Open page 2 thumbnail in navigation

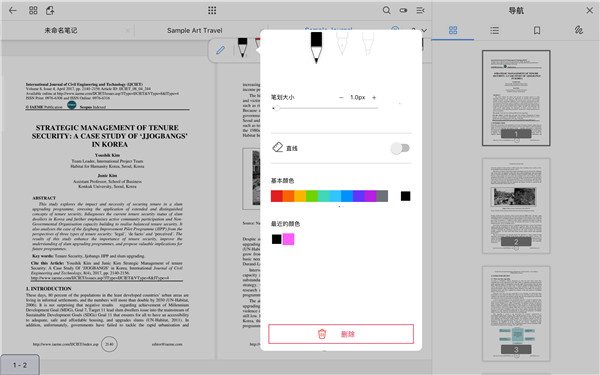[x=516, y=206]
